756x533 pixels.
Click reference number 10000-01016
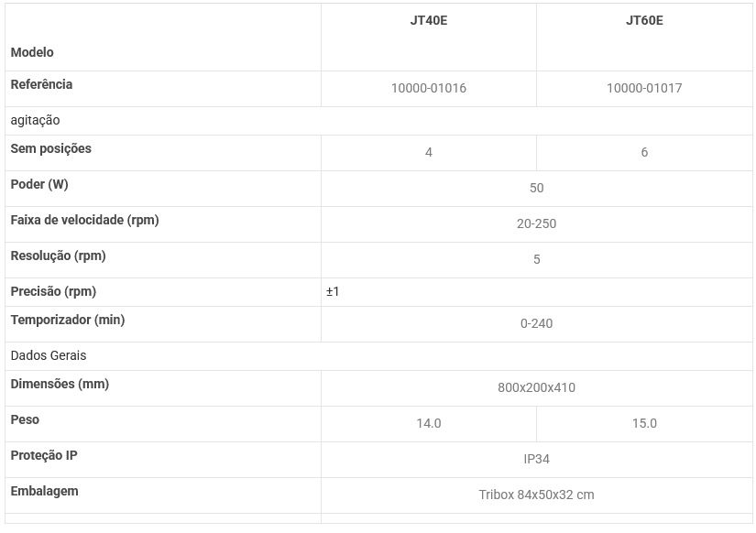tap(428, 89)
